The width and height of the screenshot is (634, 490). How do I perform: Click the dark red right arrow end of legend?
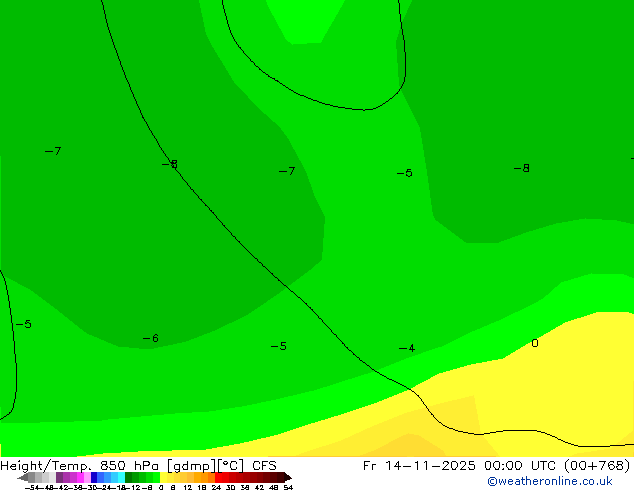pos(284,477)
